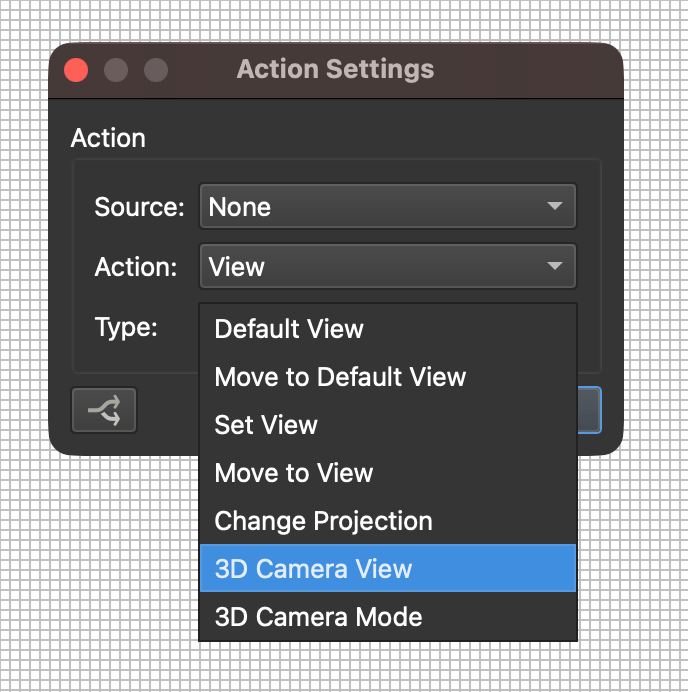The image size is (688, 692).
Task: Click the Type: label
Action: coord(126,327)
